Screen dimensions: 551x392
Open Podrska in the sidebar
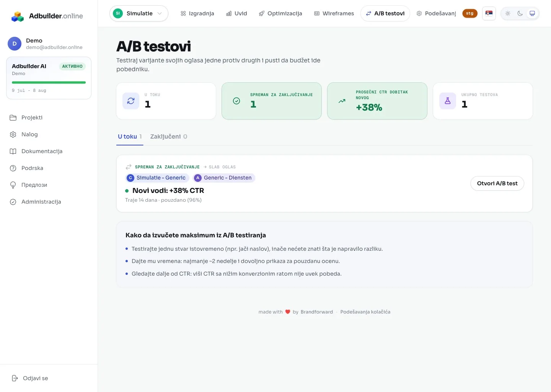[49, 168]
